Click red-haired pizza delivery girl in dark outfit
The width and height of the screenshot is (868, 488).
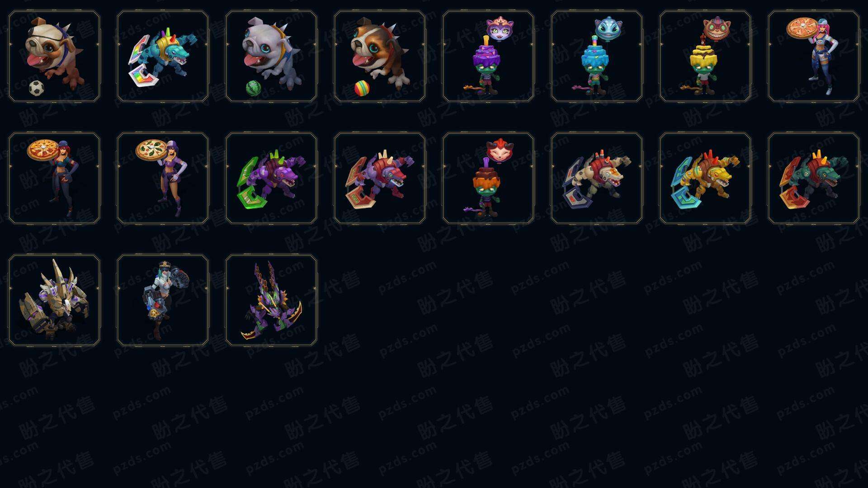pyautogui.click(x=54, y=178)
